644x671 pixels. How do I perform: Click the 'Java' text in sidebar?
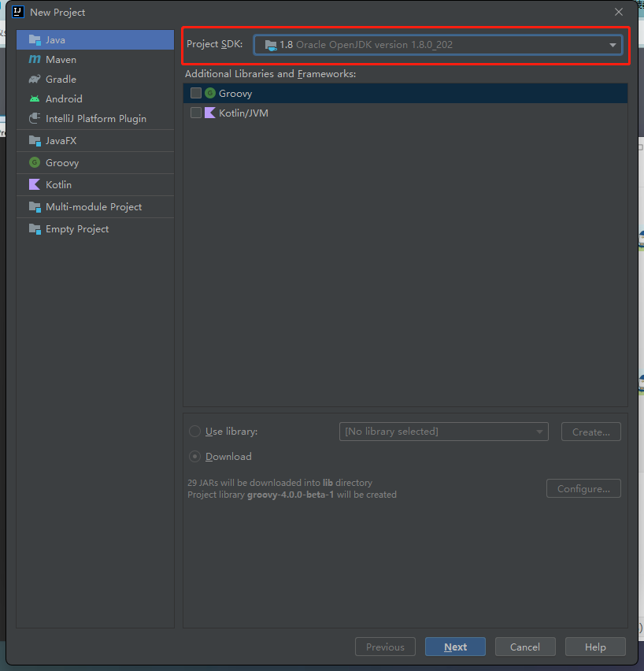click(x=55, y=40)
